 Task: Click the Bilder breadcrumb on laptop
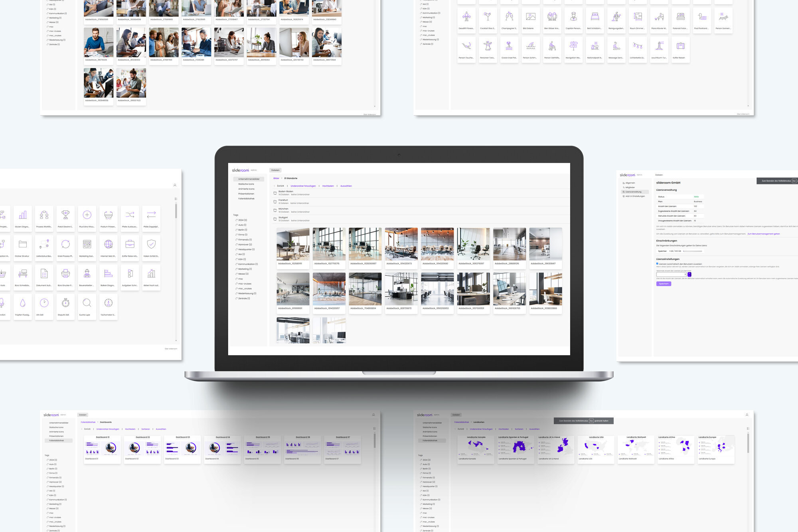point(276,178)
